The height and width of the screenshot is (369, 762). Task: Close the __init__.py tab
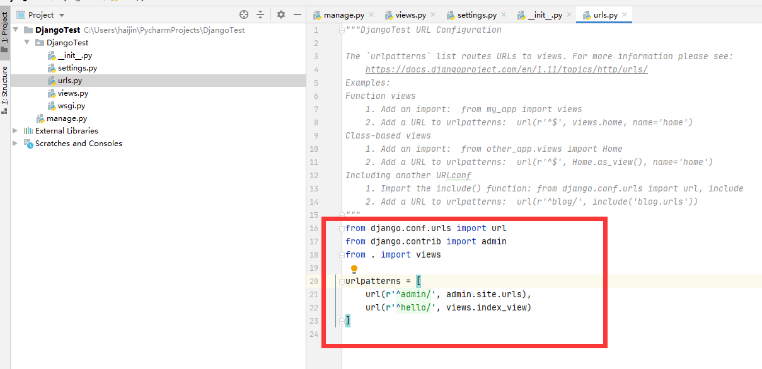(569, 15)
